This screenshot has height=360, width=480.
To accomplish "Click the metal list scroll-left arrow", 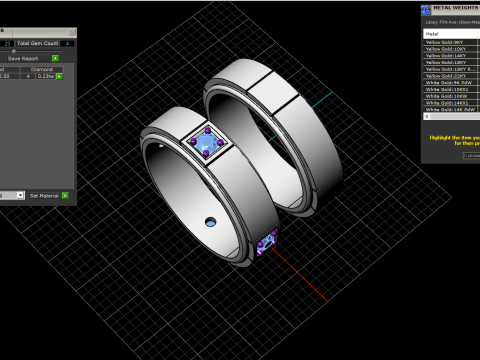I will tap(427, 116).
